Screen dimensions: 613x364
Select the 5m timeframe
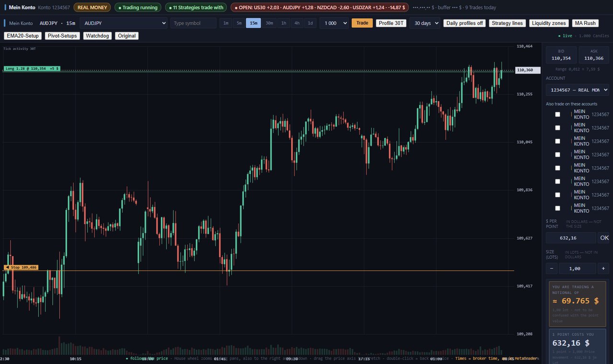(x=239, y=23)
